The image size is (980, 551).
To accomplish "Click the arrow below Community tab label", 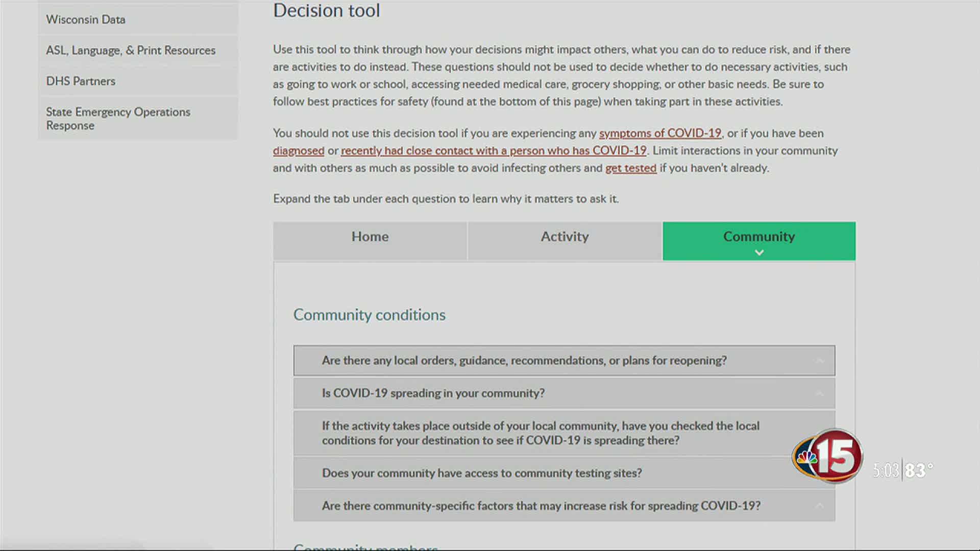I will coord(759,253).
